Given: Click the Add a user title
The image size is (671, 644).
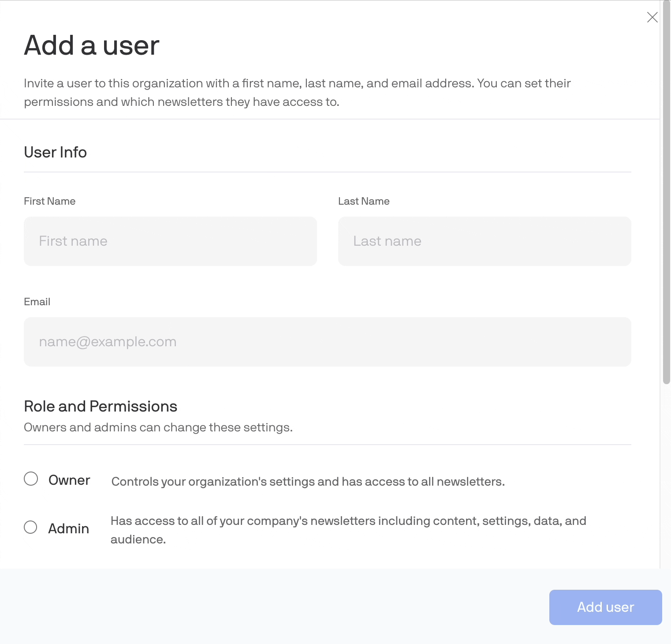Looking at the screenshot, I should pos(92,45).
